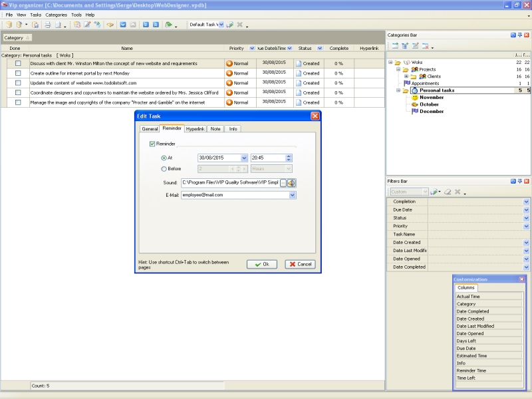Open the reminder date dropdown calendar
Image resolution: width=532 pixels, height=399 pixels.
(245, 158)
